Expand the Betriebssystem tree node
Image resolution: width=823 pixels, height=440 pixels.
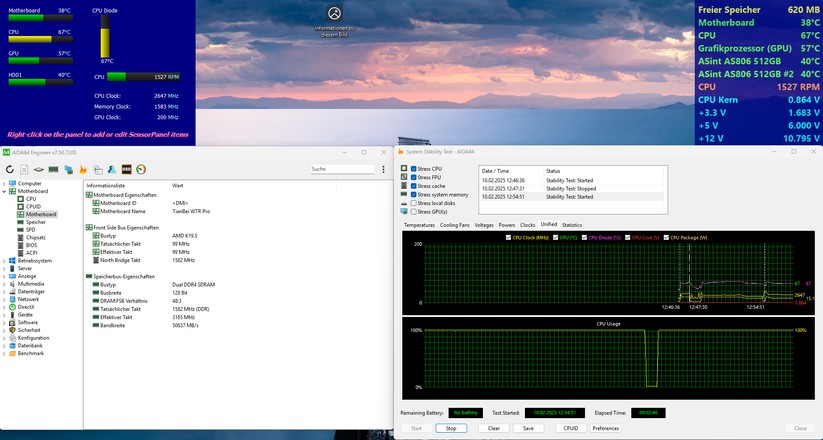point(5,260)
